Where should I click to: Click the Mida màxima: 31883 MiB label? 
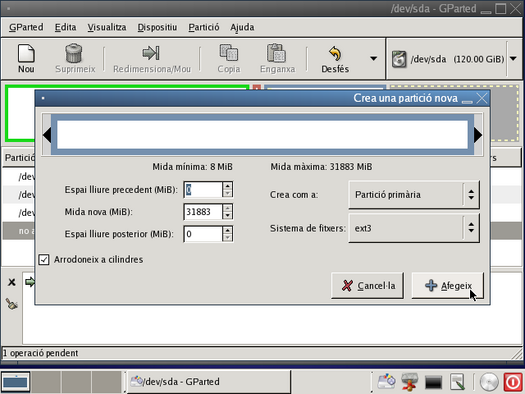tap(321, 167)
